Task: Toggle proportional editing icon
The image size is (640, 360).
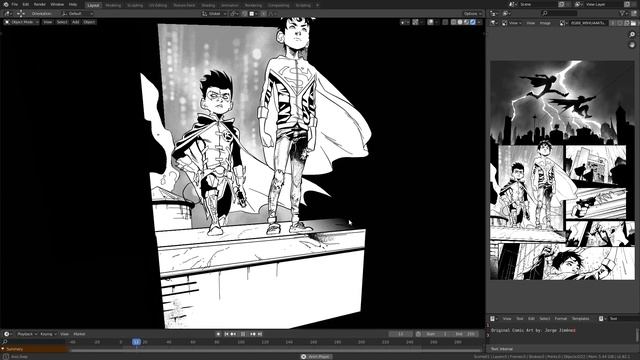Action: tap(263, 13)
